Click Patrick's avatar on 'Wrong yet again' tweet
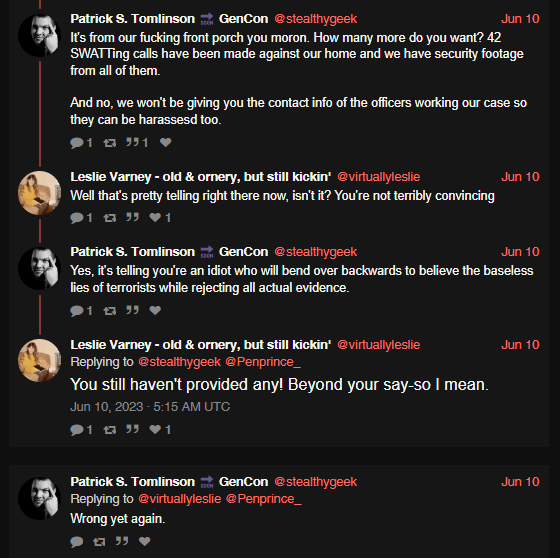 39,498
